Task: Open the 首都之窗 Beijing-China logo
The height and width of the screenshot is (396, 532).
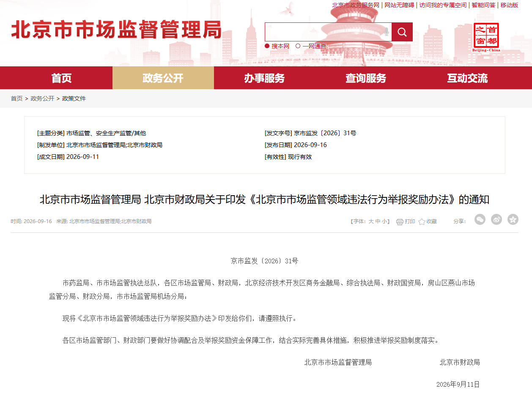Action: [486, 37]
